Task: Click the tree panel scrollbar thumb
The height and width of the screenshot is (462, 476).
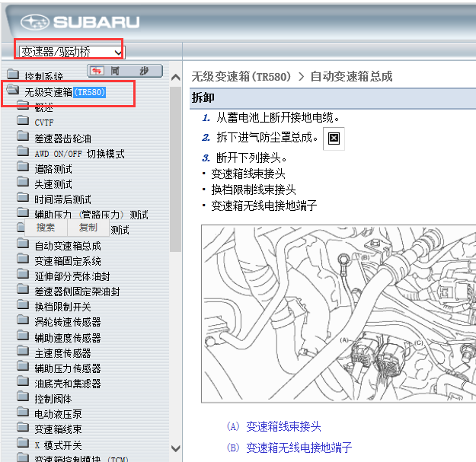Action: pyautogui.click(x=175, y=169)
